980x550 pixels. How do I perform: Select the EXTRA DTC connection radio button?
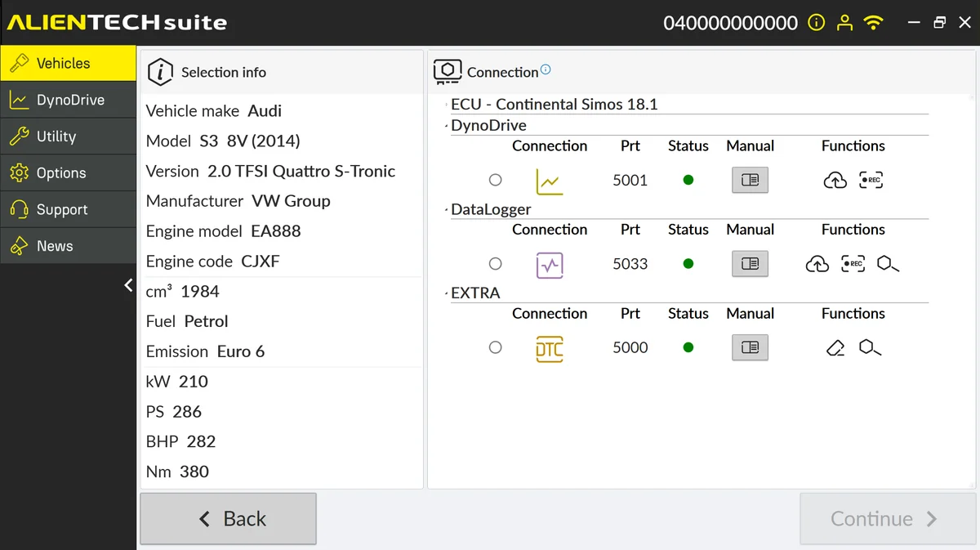495,347
